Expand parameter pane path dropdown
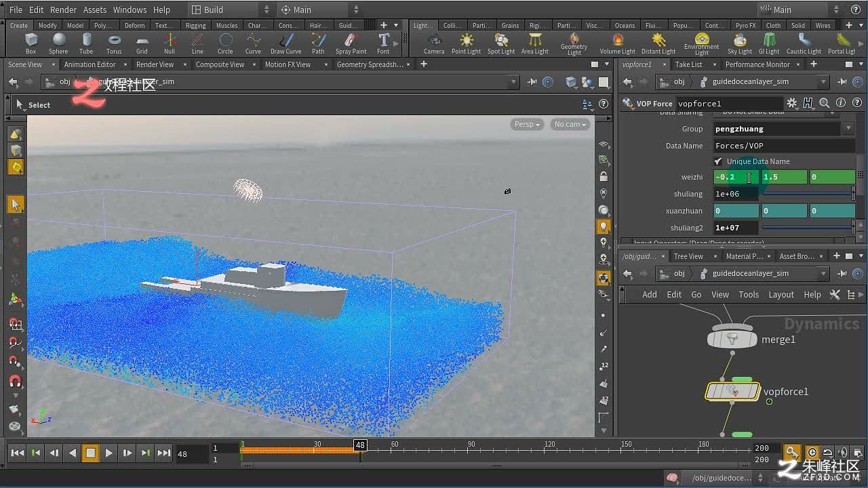The height and width of the screenshot is (488, 868). point(823,82)
